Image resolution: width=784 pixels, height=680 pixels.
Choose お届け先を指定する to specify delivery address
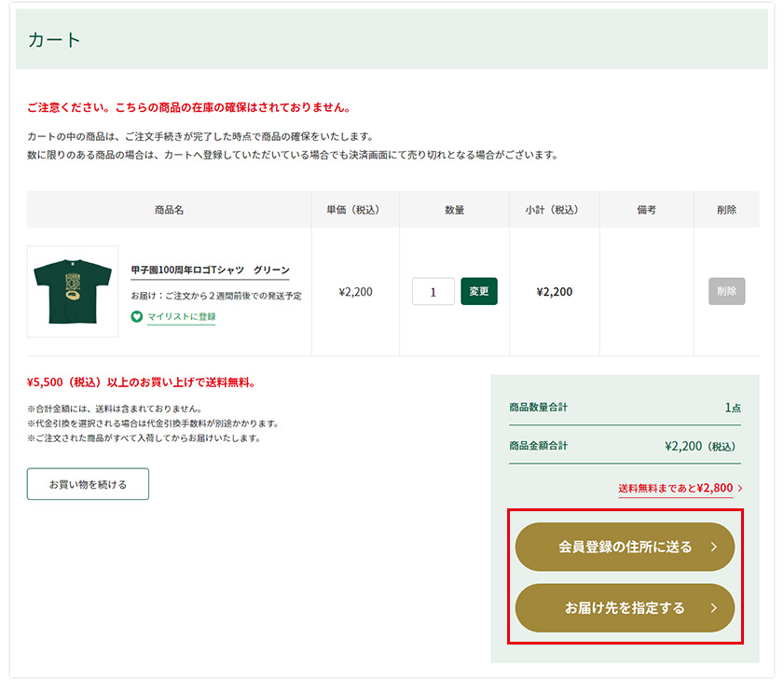(625, 608)
